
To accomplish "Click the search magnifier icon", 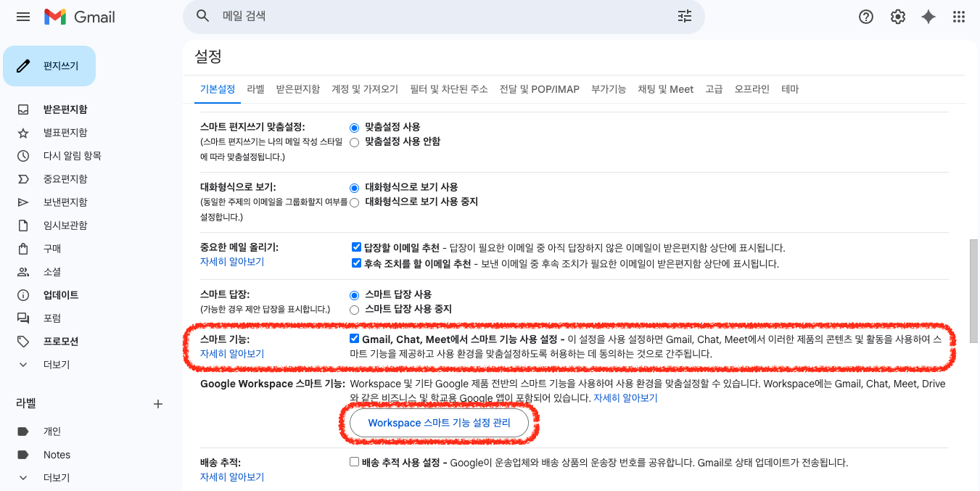I will (203, 16).
